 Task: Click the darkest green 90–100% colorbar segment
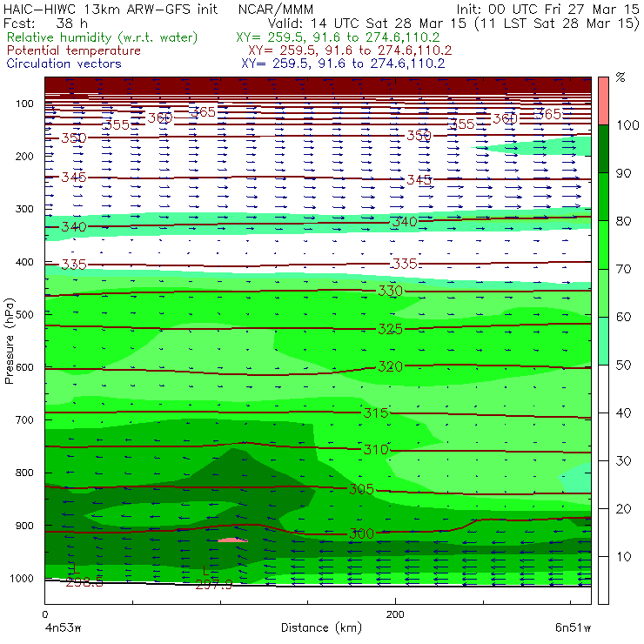pyautogui.click(x=603, y=149)
